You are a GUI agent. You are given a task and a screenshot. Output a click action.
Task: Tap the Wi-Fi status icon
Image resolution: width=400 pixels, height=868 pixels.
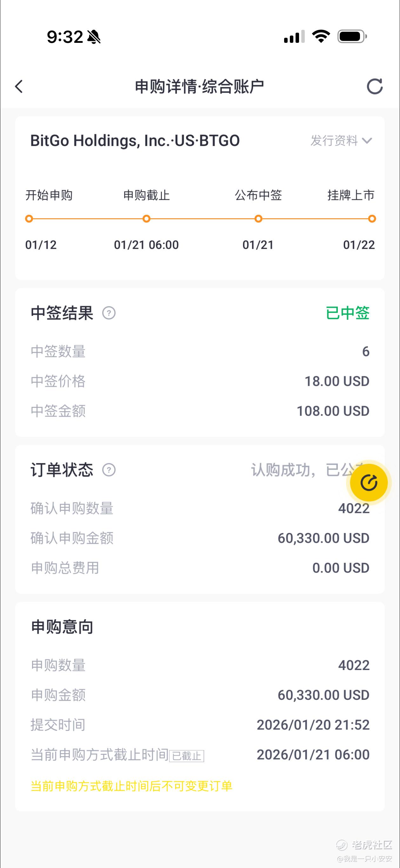321,36
